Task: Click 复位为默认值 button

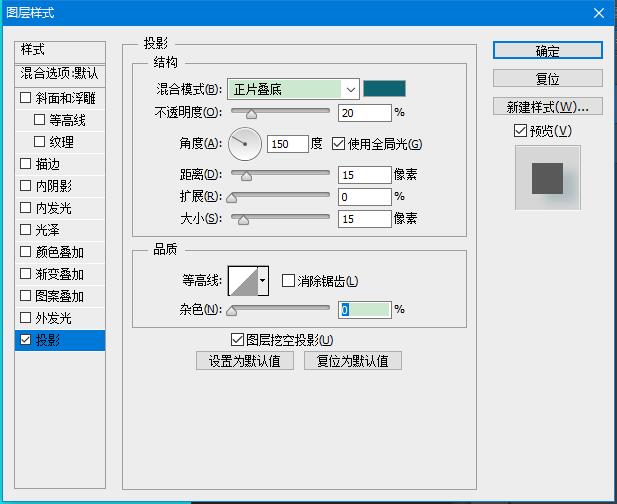Action: click(x=353, y=361)
